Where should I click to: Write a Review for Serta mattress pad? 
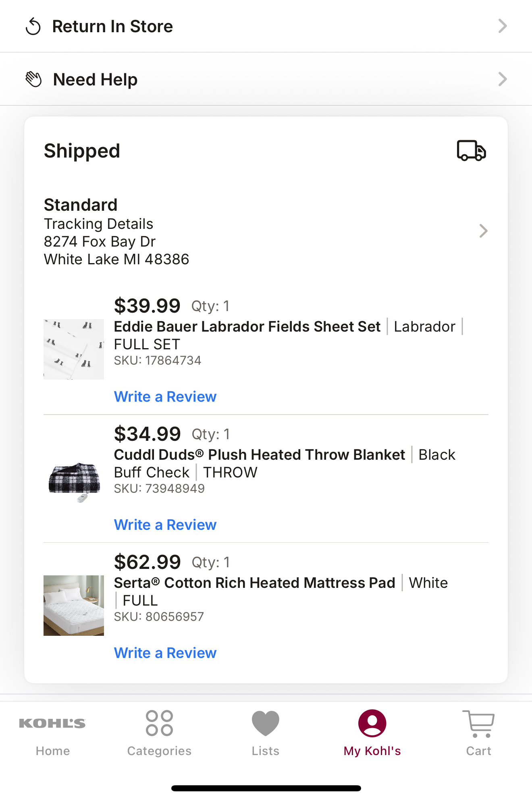click(x=165, y=653)
